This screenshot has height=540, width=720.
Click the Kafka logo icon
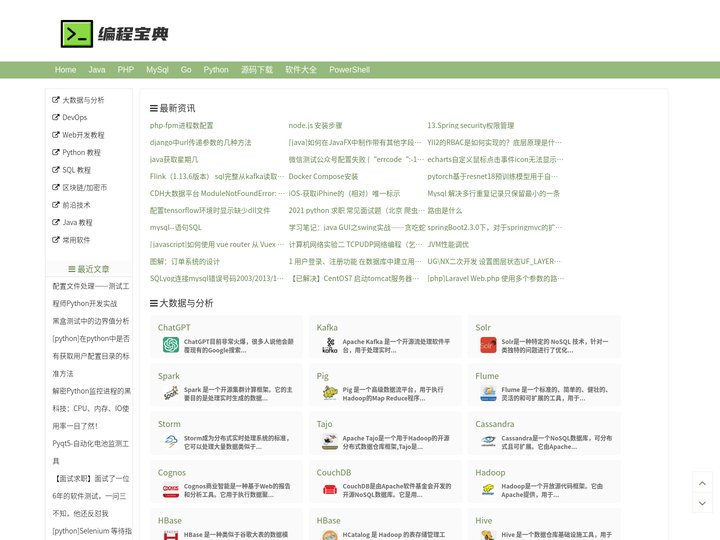pyautogui.click(x=330, y=345)
